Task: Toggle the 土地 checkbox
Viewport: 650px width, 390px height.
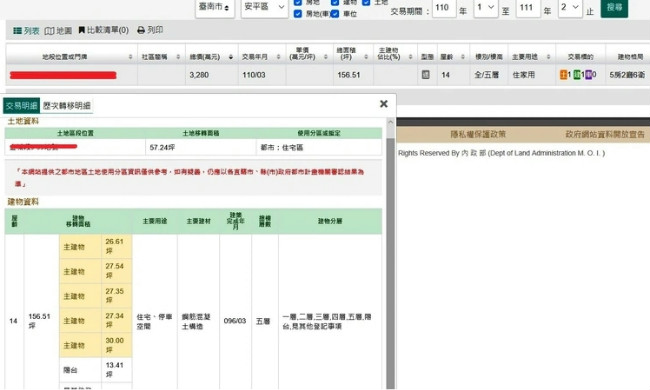Action: [366, 2]
